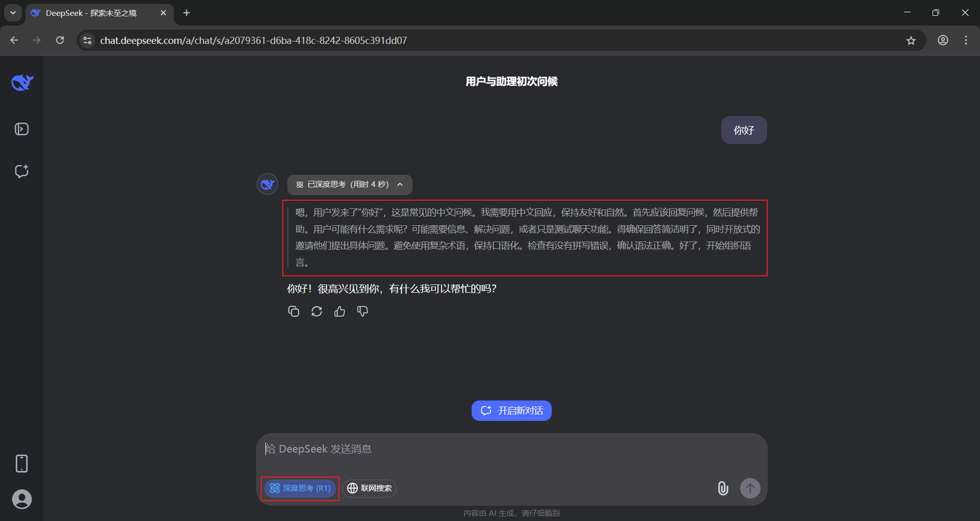Click the DeepSeek avatar beside the response
The height and width of the screenshot is (521, 980).
click(x=267, y=184)
